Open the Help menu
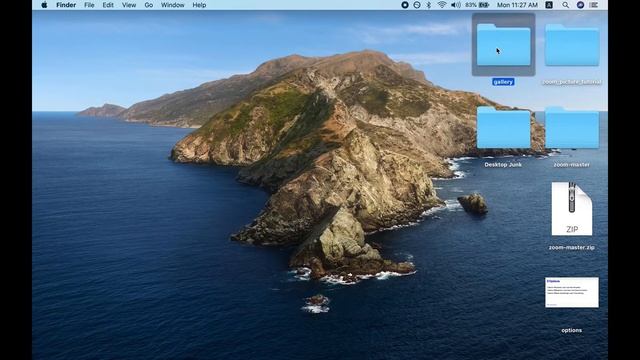The height and width of the screenshot is (360, 640). pos(199,5)
